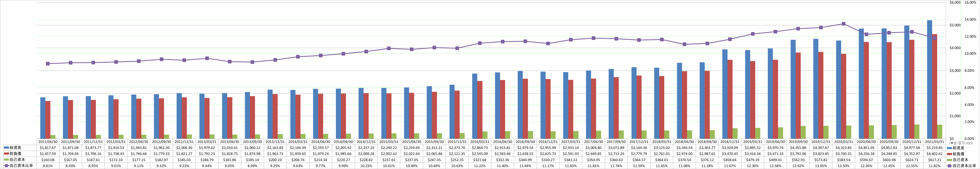The image size is (980, 169).
Task: Click the 12.00% secondary axis label
Action: pos(971,37)
